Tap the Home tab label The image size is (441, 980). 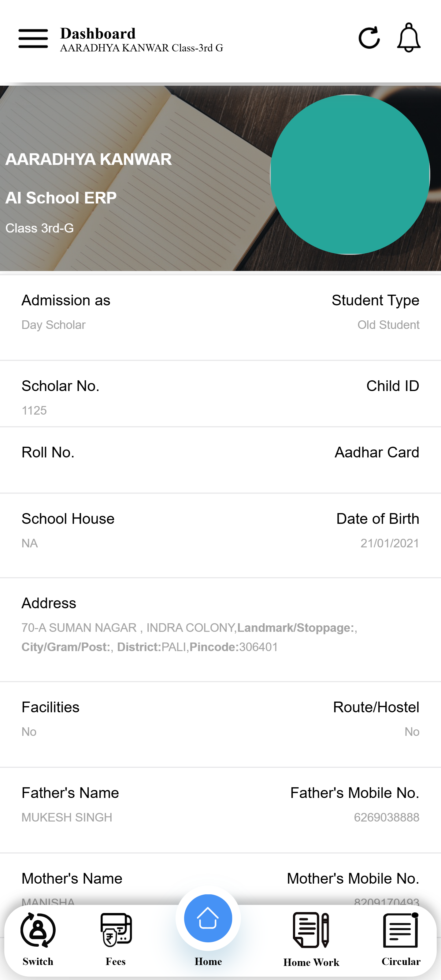coord(208,961)
